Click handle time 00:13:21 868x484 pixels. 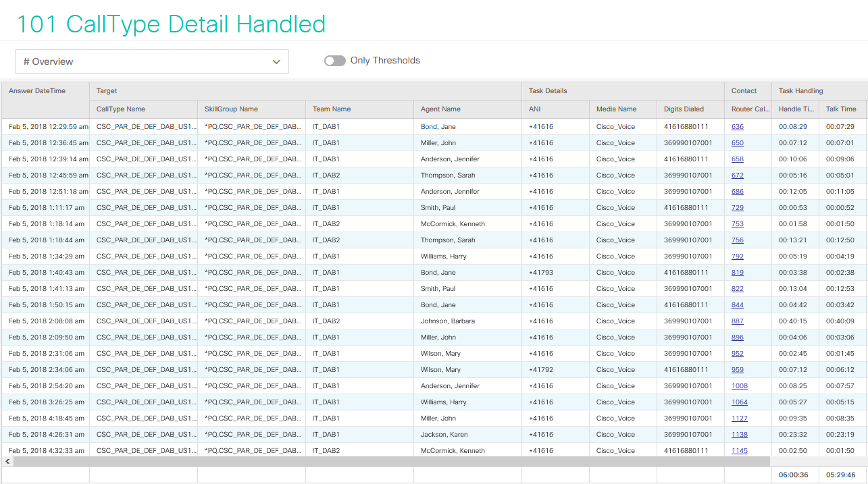click(793, 240)
